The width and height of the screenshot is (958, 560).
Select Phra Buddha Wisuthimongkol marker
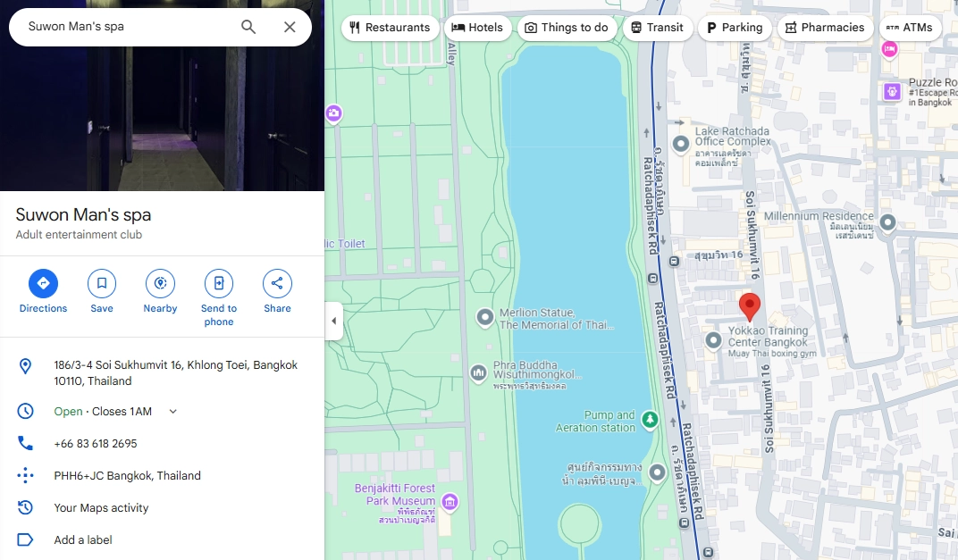[x=478, y=372]
